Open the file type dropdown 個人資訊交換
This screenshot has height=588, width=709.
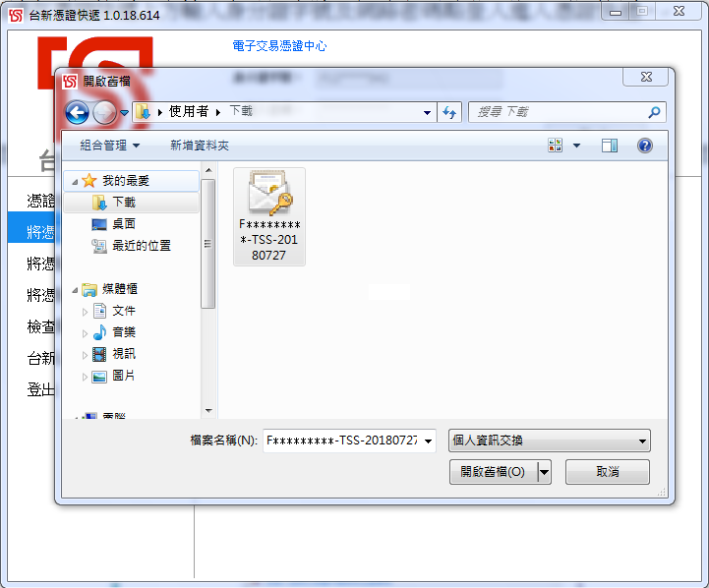pyautogui.click(x=550, y=441)
